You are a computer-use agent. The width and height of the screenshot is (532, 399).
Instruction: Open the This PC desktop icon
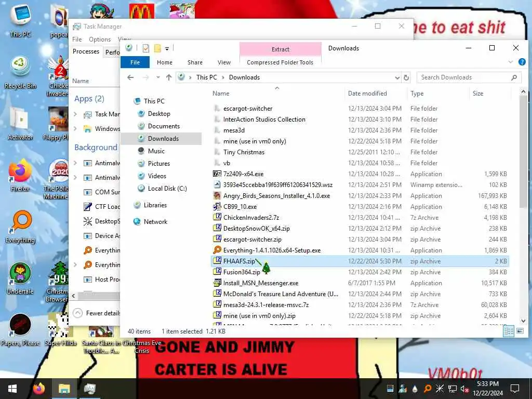pyautogui.click(x=20, y=20)
